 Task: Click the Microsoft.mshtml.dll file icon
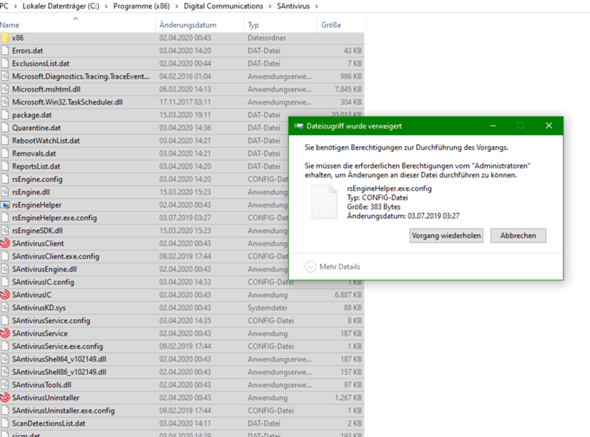5,89
